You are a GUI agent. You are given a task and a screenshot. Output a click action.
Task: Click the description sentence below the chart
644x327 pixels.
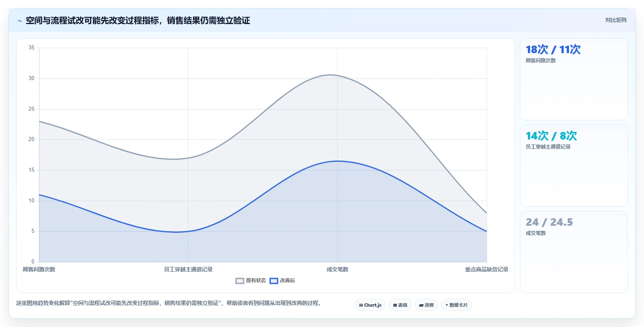pos(168,303)
